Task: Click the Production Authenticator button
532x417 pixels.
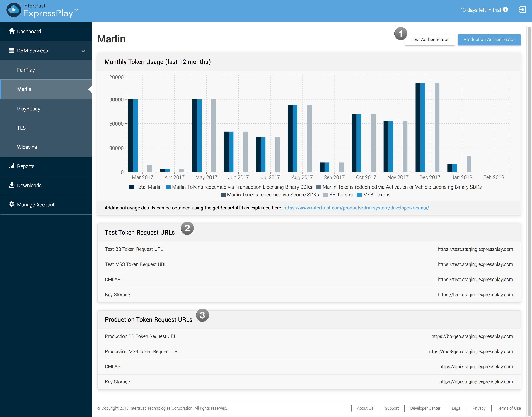Action: point(489,40)
